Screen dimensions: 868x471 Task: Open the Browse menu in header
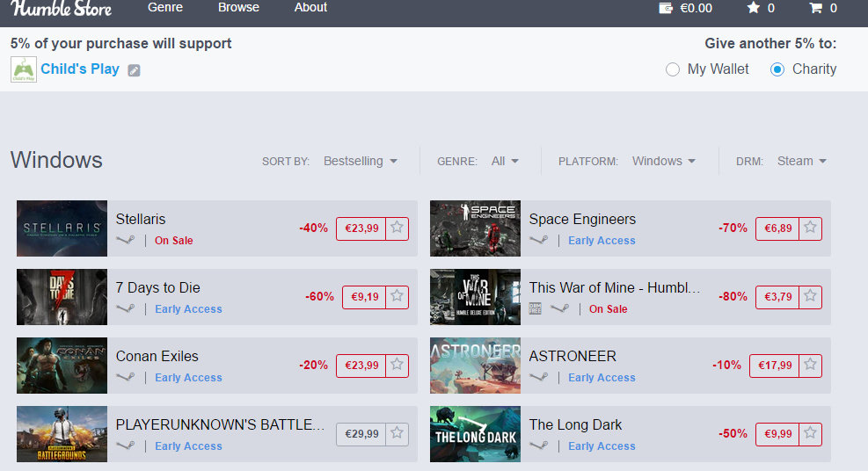(238, 7)
